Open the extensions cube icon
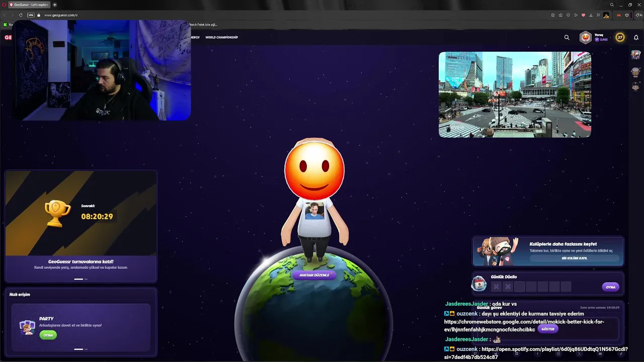The height and width of the screenshot is (362, 644). tap(627, 15)
